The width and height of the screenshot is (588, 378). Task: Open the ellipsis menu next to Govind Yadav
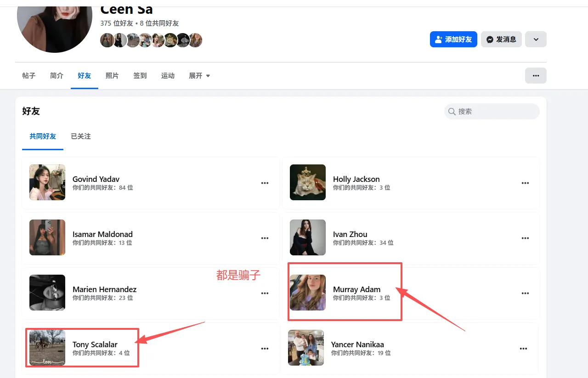tap(265, 183)
